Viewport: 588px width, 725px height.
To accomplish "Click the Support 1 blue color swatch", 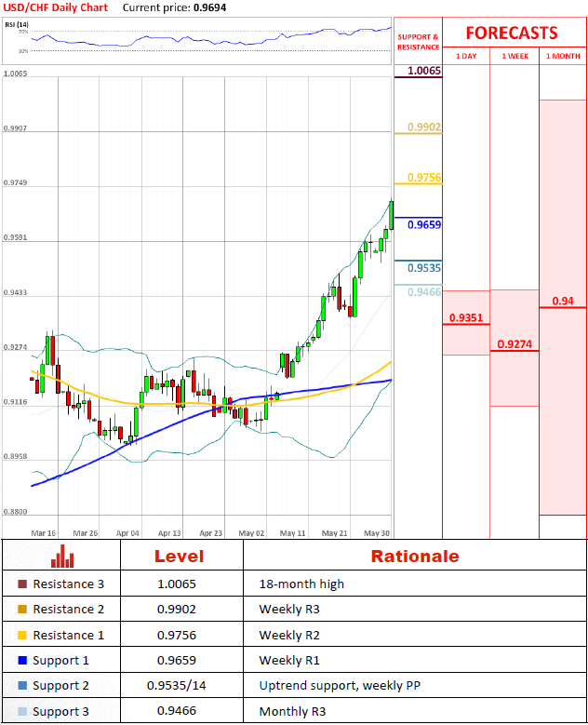I will (x=22, y=660).
